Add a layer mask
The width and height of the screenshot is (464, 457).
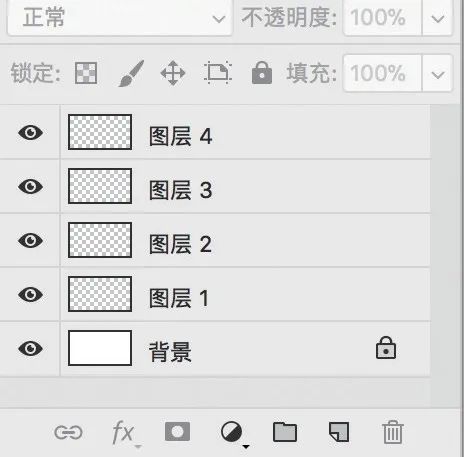point(177,432)
